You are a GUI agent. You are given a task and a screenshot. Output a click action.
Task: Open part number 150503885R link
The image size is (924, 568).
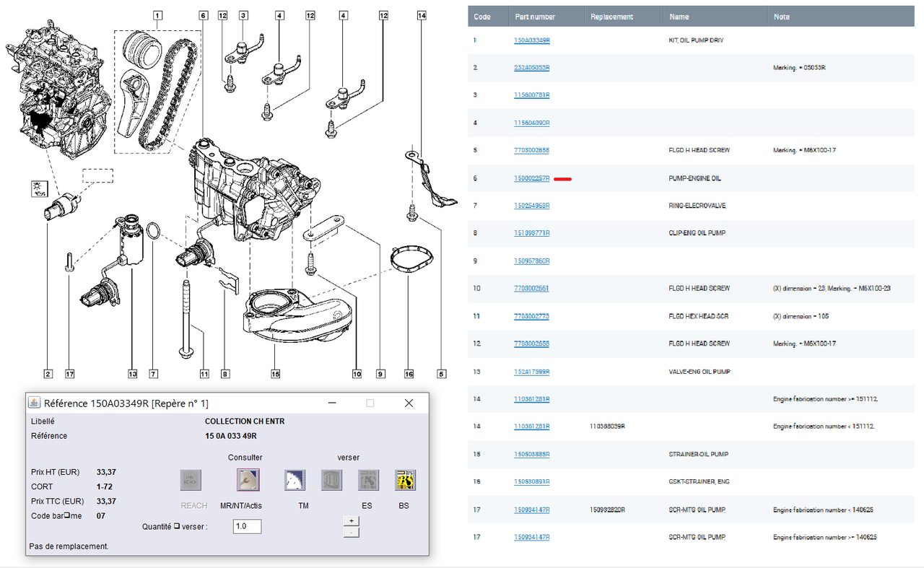pos(532,454)
